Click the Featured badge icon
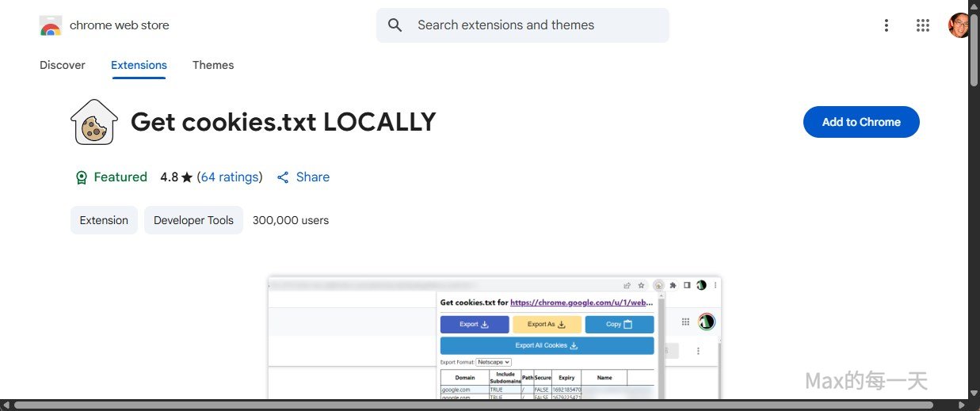The image size is (980, 411). click(x=81, y=177)
